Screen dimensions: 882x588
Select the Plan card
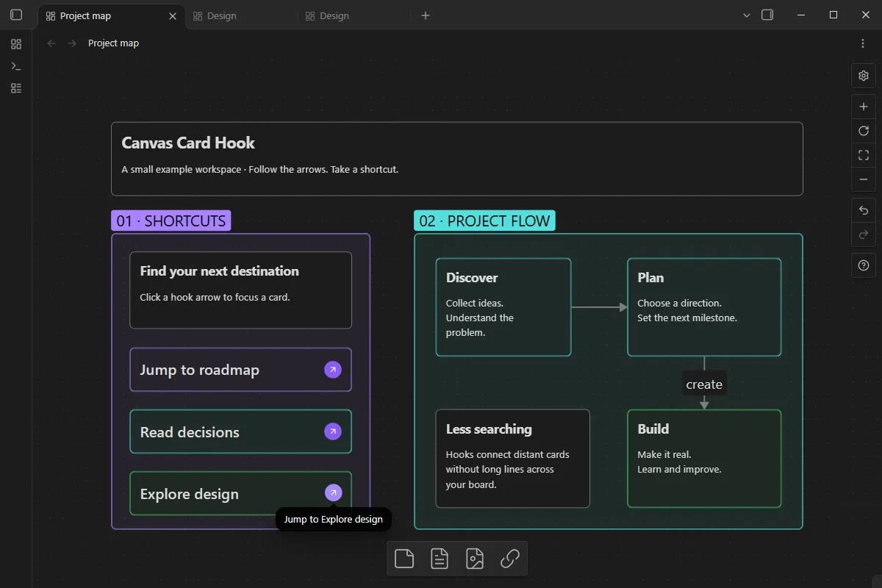point(704,307)
